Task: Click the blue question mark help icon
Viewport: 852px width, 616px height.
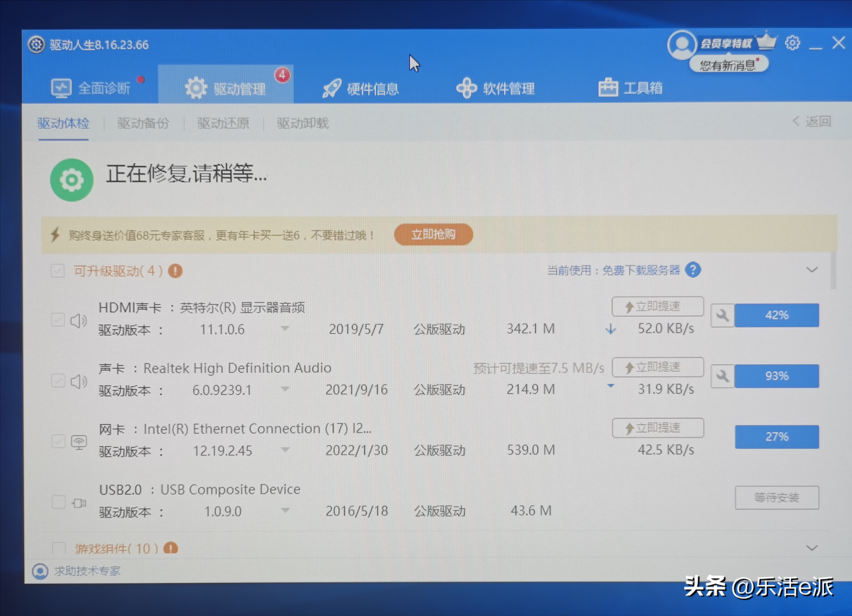Action: [692, 270]
